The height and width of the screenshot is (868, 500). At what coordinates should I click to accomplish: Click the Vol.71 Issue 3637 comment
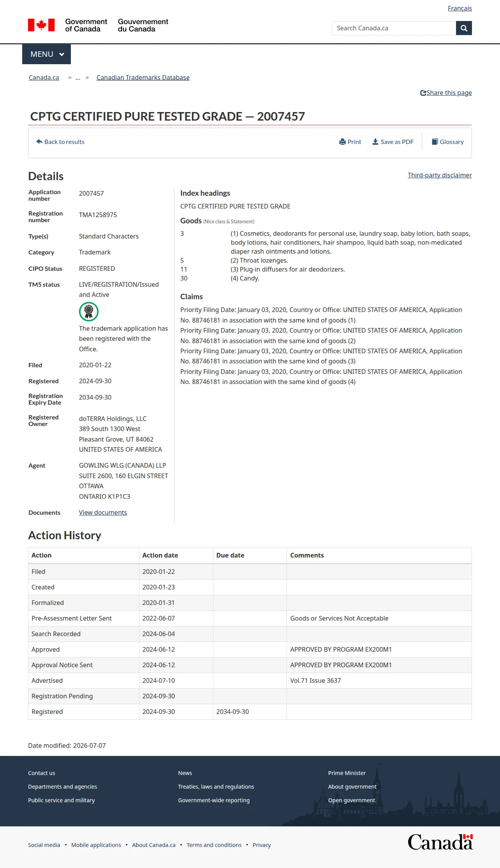(x=315, y=680)
